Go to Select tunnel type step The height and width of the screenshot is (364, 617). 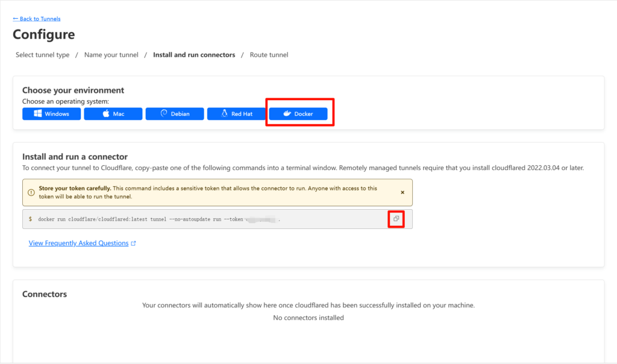[x=42, y=55]
